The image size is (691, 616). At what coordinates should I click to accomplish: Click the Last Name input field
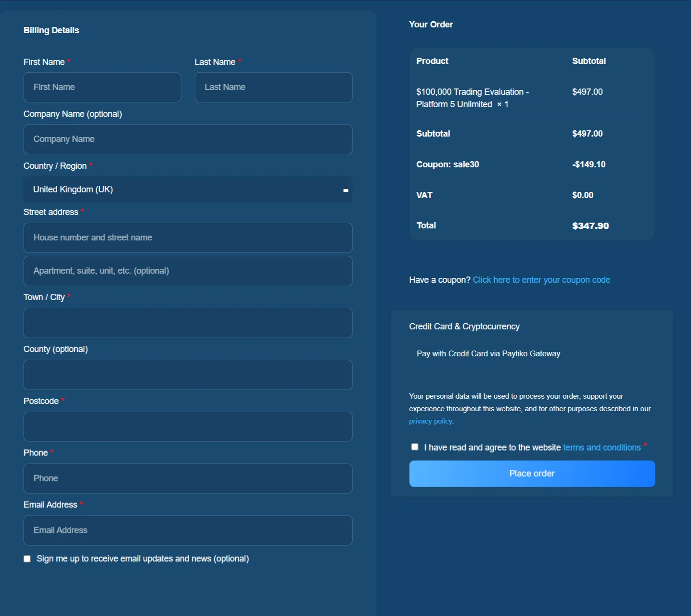point(273,87)
